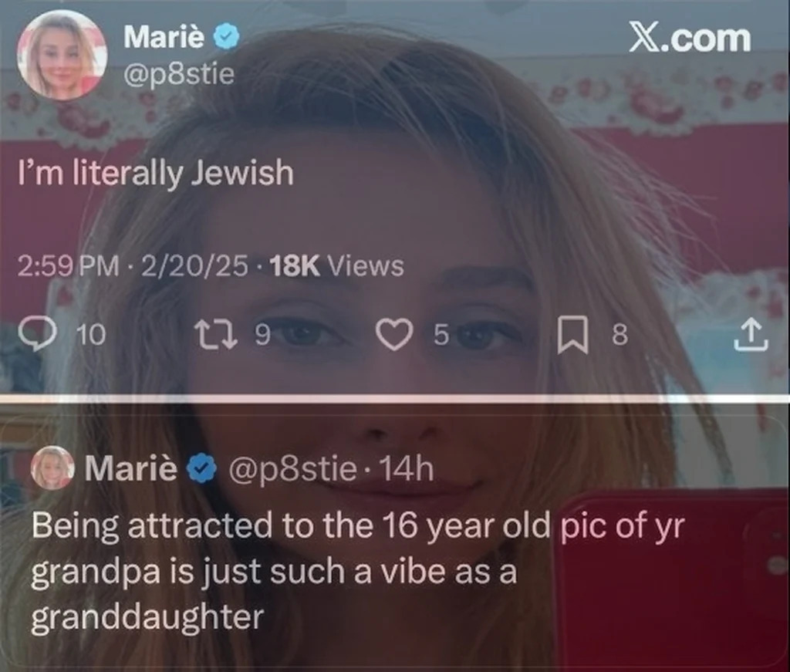Click the verified badge in the lower tweet
Screen dimensions: 790x672
coord(203,468)
